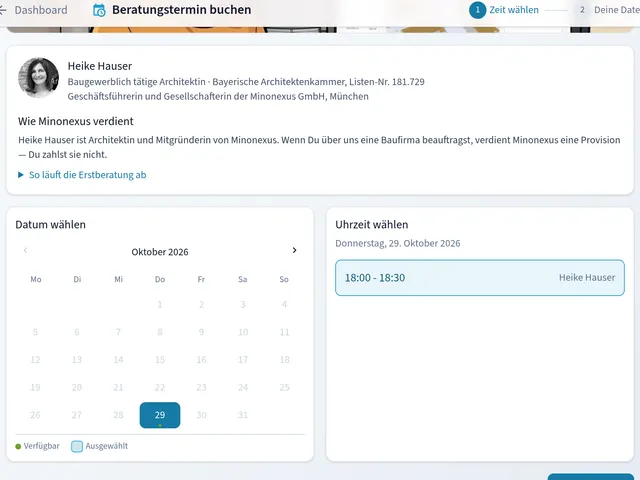Go to previous month before Oktober 2026
Viewport: 640px width, 480px height.
tap(25, 250)
